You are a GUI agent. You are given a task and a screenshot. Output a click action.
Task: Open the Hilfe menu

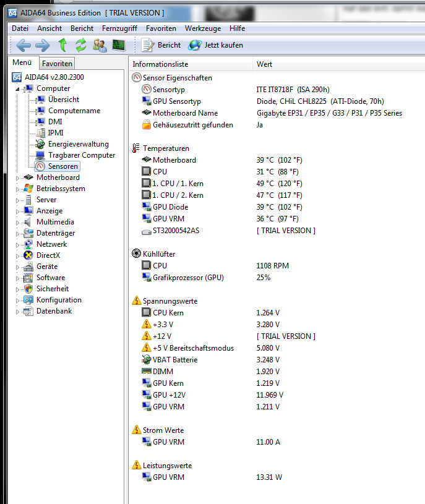coord(238,28)
